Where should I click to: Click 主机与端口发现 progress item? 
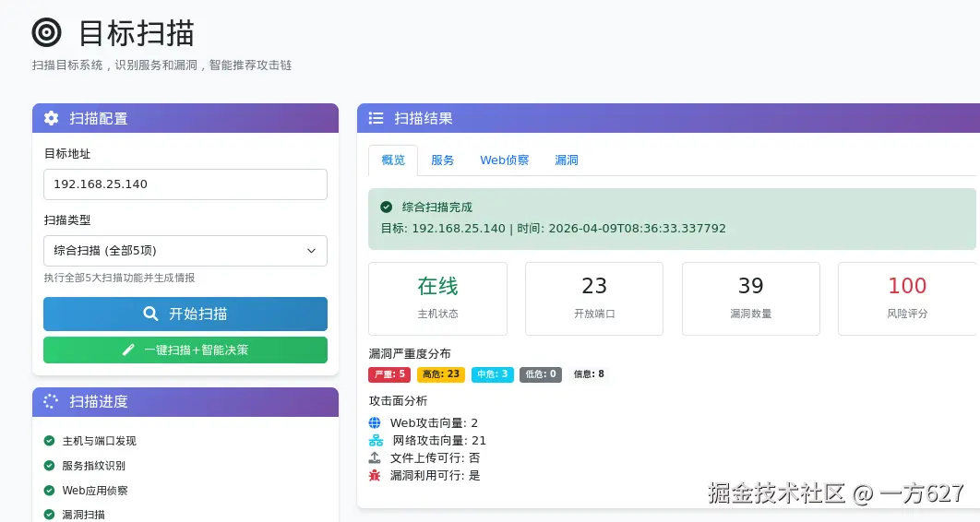99,441
